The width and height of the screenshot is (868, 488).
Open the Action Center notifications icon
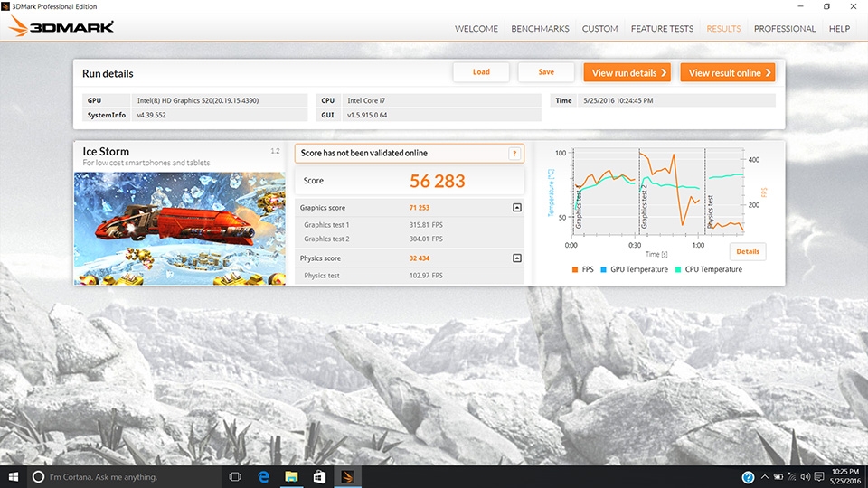[x=819, y=477]
